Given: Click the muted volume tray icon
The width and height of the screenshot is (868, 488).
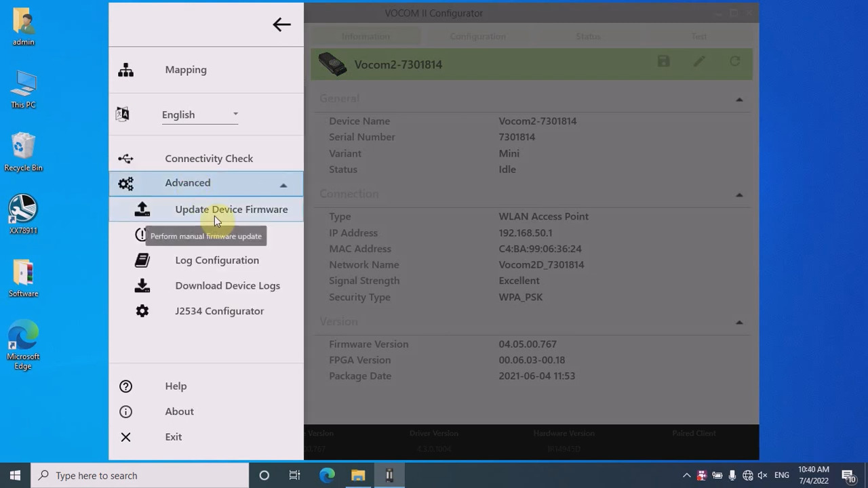Looking at the screenshot, I should 763,476.
